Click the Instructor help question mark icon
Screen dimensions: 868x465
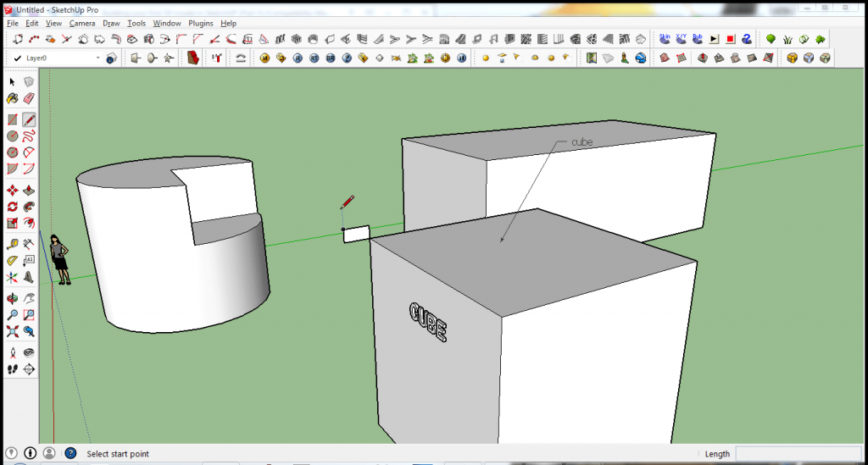70,453
